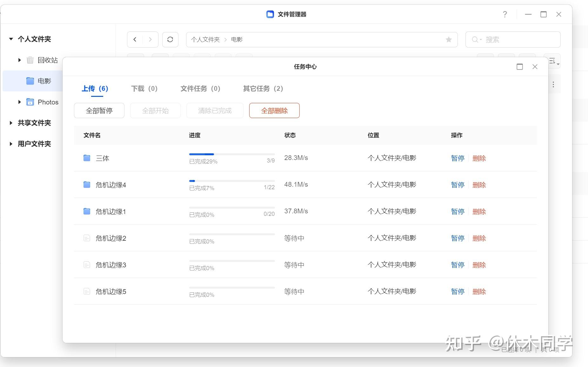Click the 危机边缘2 file icon
This screenshot has width=588, height=367.
87,238
